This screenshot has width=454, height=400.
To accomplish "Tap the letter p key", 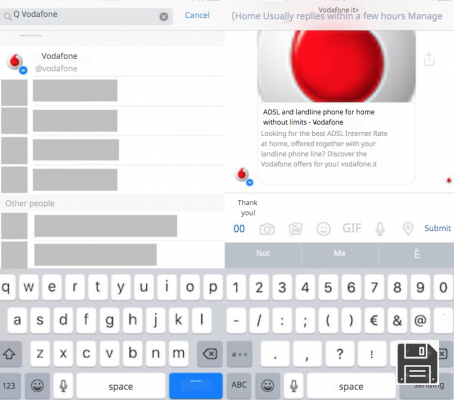I will pos(213,287).
